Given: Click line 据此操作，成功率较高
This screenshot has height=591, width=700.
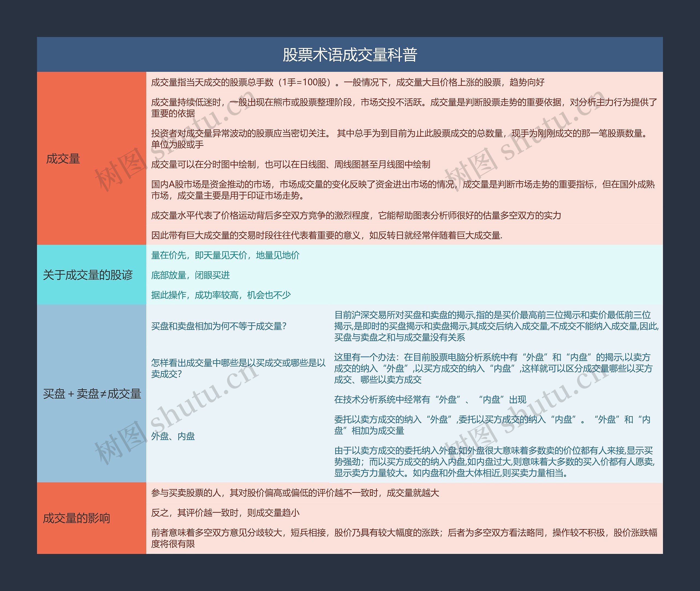Looking at the screenshot, I should pyautogui.click(x=221, y=295).
